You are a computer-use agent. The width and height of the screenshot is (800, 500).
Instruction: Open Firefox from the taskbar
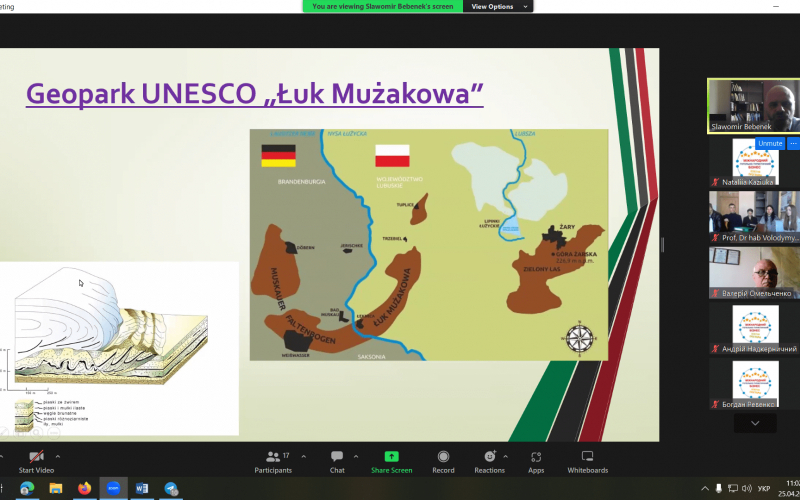tap(84, 488)
